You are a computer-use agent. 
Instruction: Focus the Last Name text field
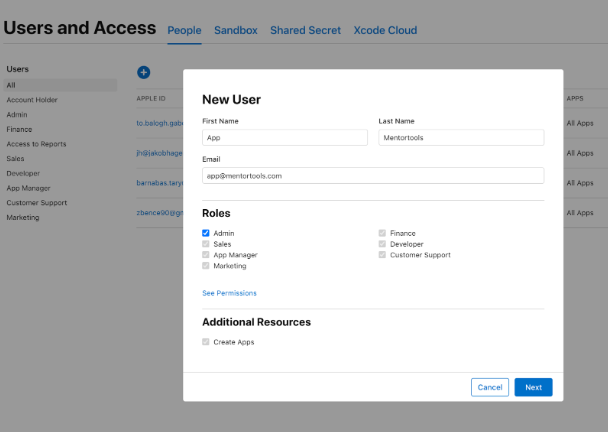coord(460,138)
